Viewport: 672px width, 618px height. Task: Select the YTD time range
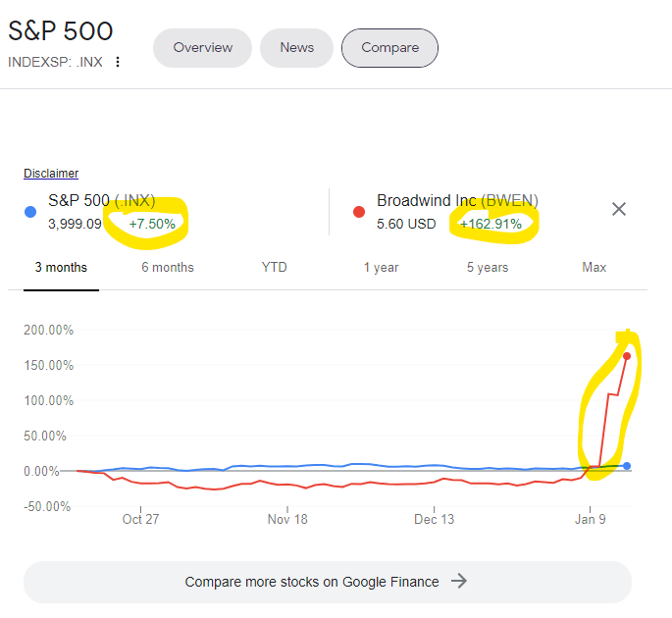tap(275, 267)
